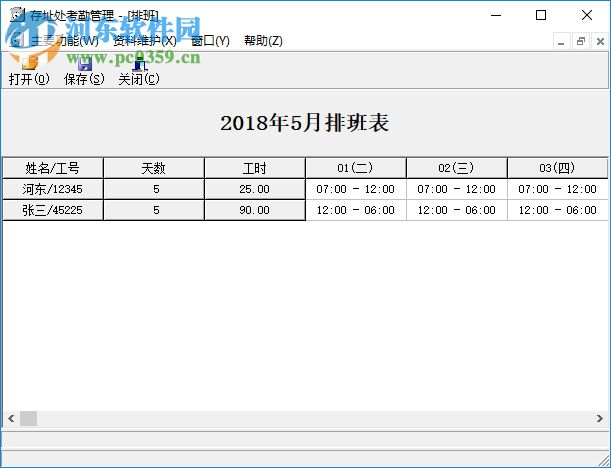
Task: Click the 90.00 工时 cell
Action: 254,210
